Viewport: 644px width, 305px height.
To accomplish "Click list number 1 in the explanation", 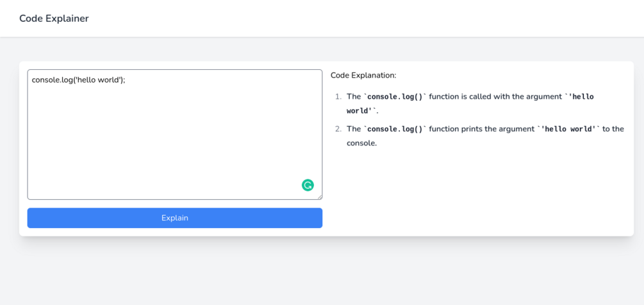I will pyautogui.click(x=338, y=97).
